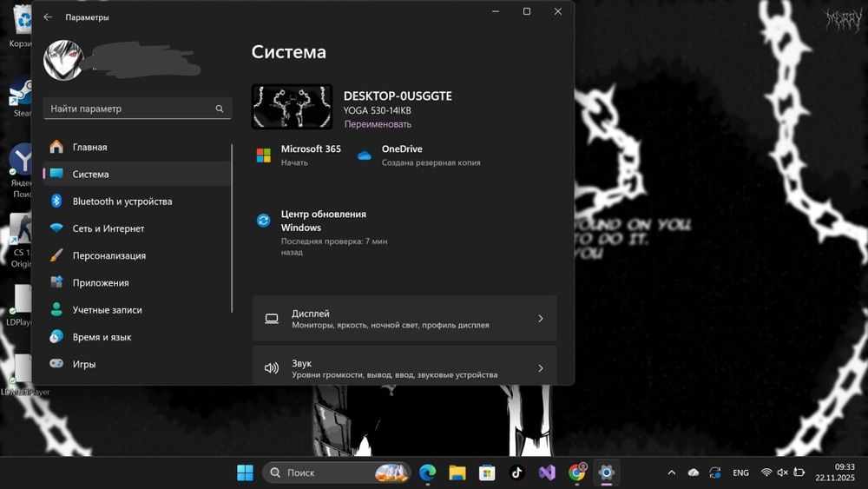
Task: Launch Microsoft Edge from taskbar
Action: click(x=427, y=472)
